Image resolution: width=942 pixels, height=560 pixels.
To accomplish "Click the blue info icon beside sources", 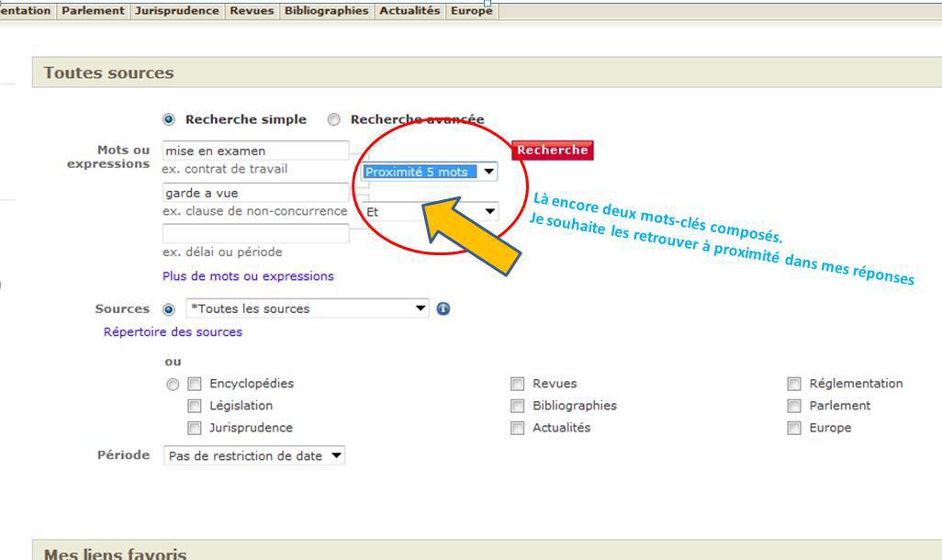I will [443, 308].
